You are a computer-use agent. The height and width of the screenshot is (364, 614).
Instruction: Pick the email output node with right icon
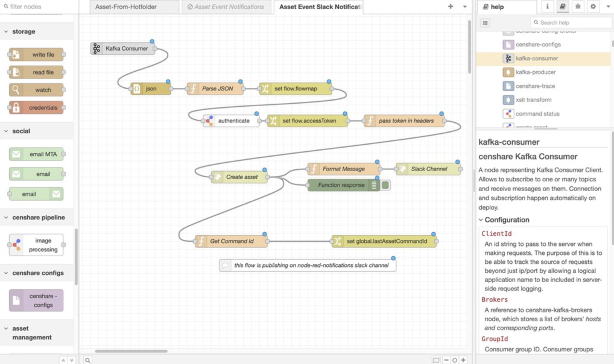pyautogui.click(x=36, y=194)
